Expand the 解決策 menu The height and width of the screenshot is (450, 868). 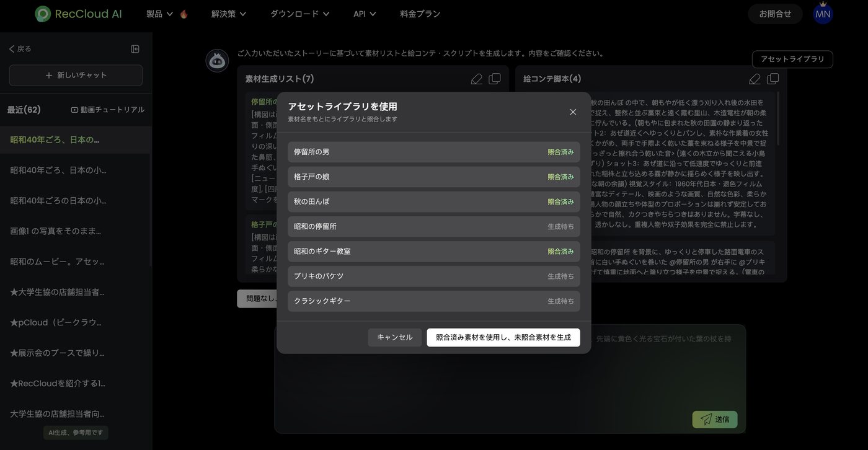coord(229,14)
